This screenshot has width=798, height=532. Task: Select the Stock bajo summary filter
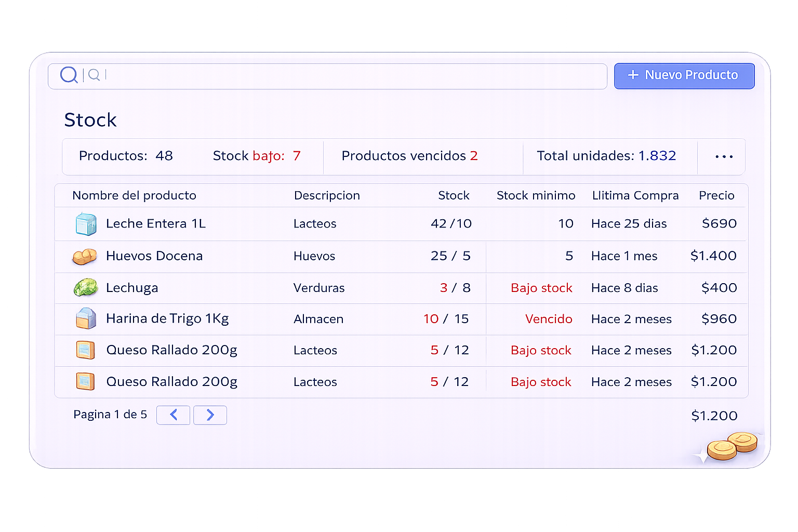(x=257, y=156)
